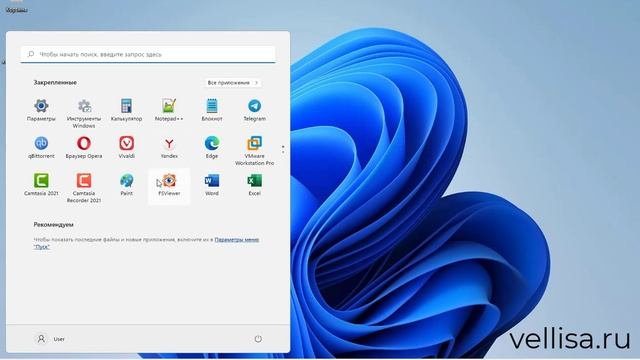Launch qBittorrent pinned app
Viewport: 640px width, 360px height.
pos(41,147)
